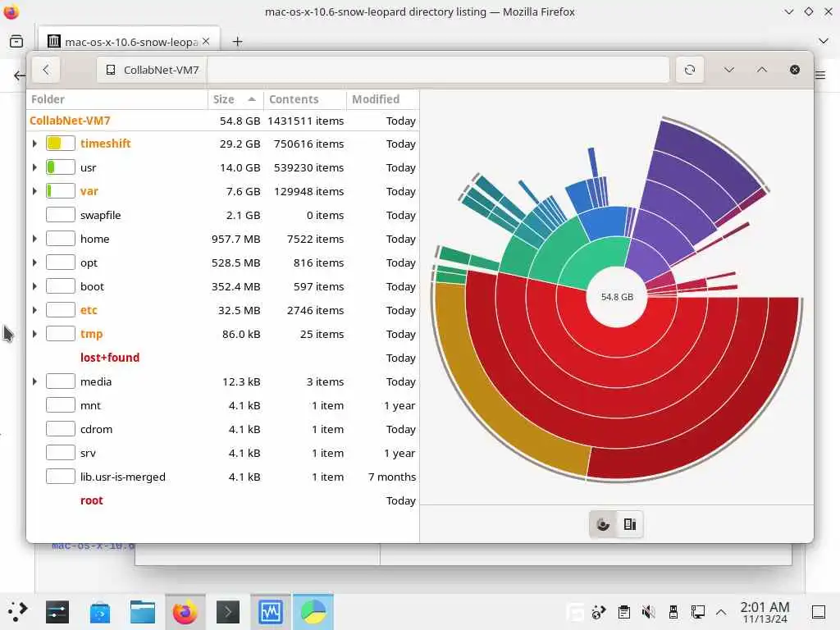Viewport: 840px width, 630px height.
Task: Open the application launcher in taskbar
Action: pyautogui.click(x=17, y=611)
